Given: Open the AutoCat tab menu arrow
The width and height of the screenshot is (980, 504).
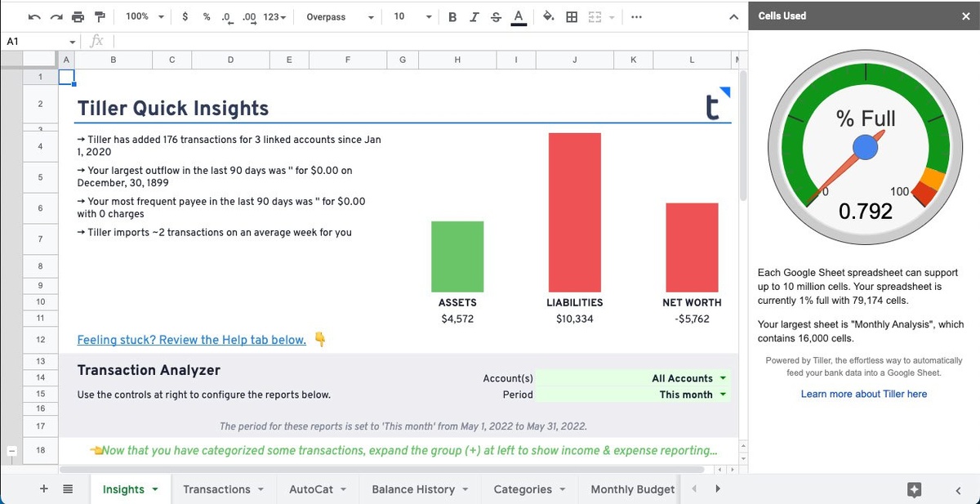Looking at the screenshot, I should (x=343, y=489).
